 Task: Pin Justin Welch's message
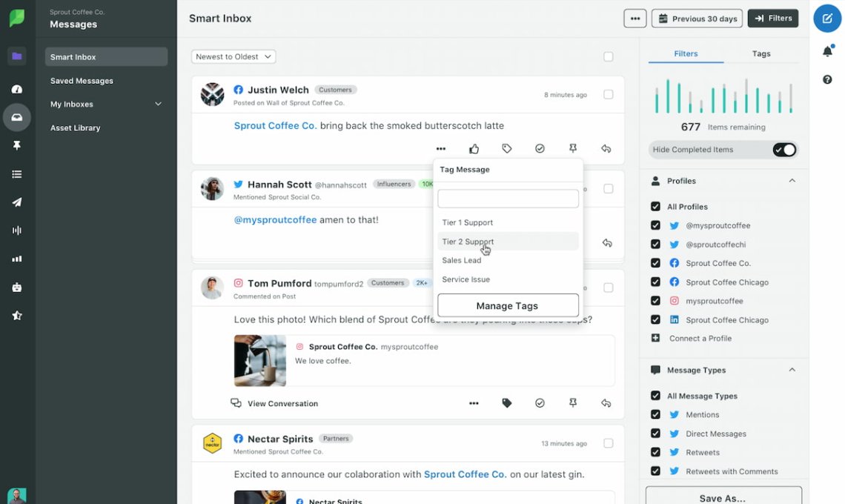(x=573, y=149)
